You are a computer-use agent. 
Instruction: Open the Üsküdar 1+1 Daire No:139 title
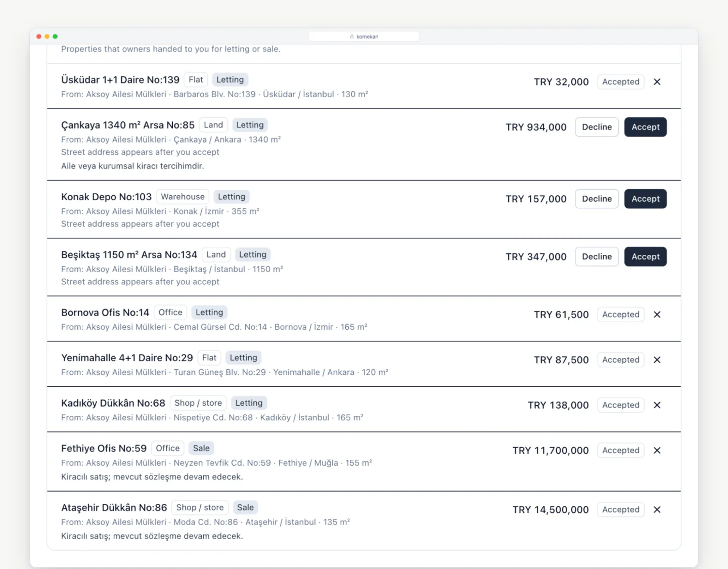click(120, 80)
